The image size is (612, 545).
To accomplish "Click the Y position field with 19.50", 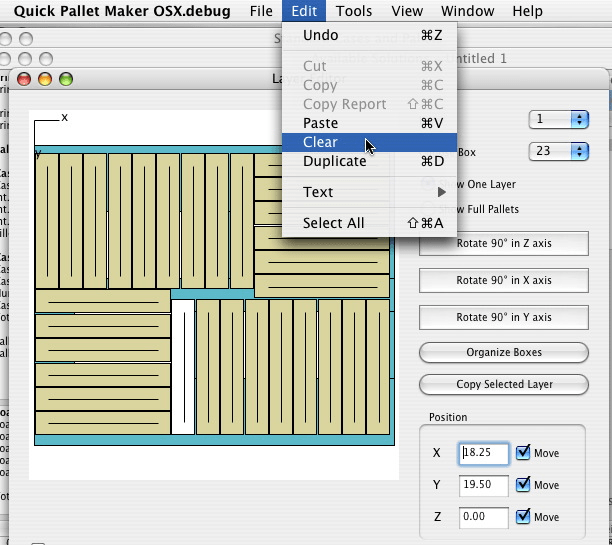I will pyautogui.click(x=484, y=485).
